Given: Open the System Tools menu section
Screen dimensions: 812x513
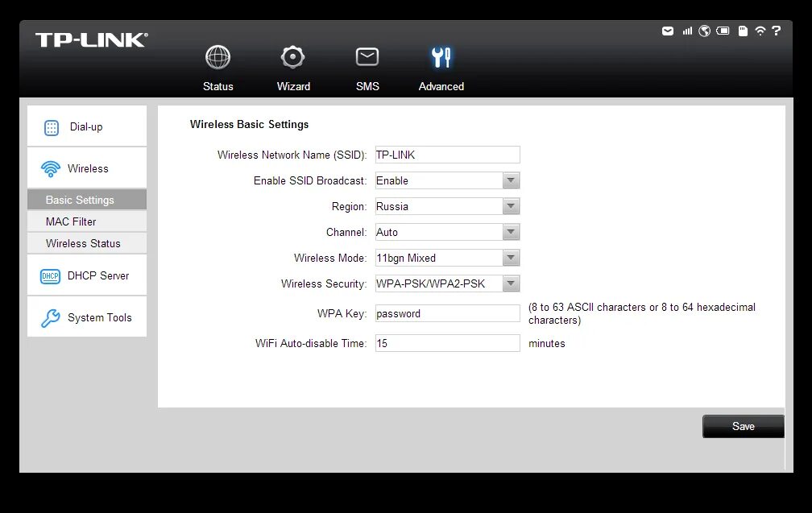Looking at the screenshot, I should pyautogui.click(x=87, y=317).
